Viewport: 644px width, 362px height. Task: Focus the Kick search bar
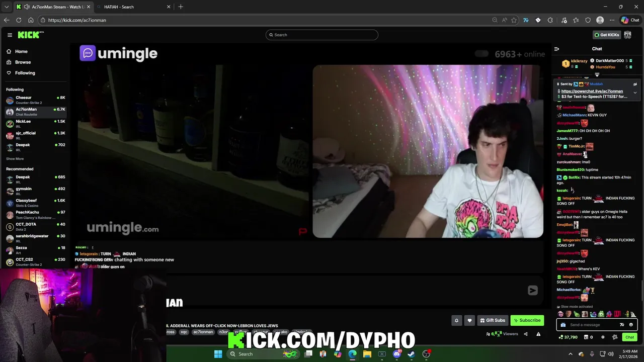pos(322,35)
